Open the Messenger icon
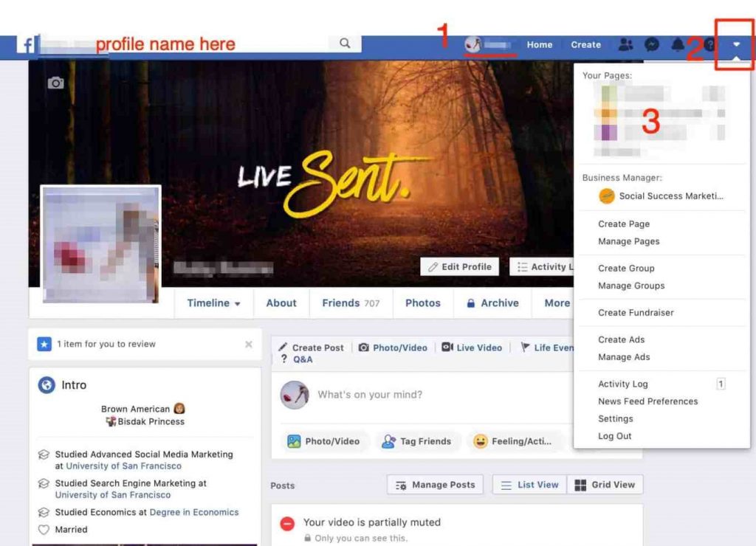Viewport: 756px width, 546px height. point(651,45)
